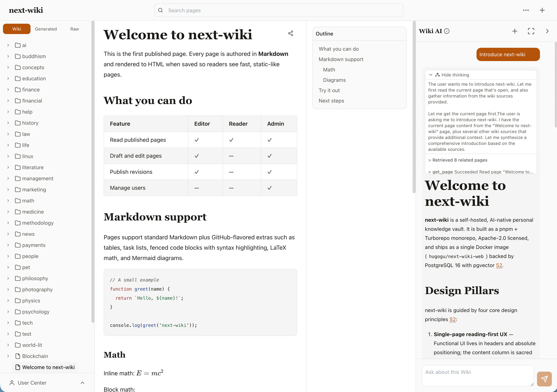The image size is (557, 392).
Task: Expand the get_page Succeeded entry
Action: [481, 172]
